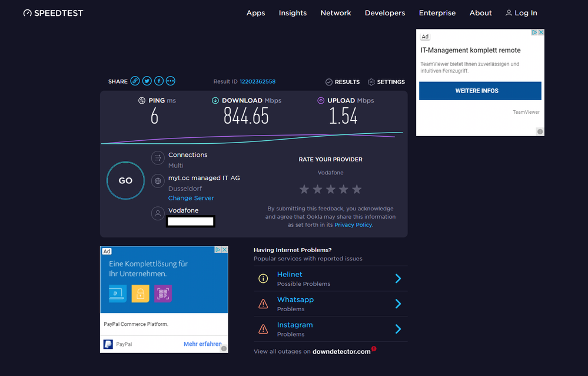The height and width of the screenshot is (376, 588).
Task: Open the Insights menu
Action: [x=293, y=13]
